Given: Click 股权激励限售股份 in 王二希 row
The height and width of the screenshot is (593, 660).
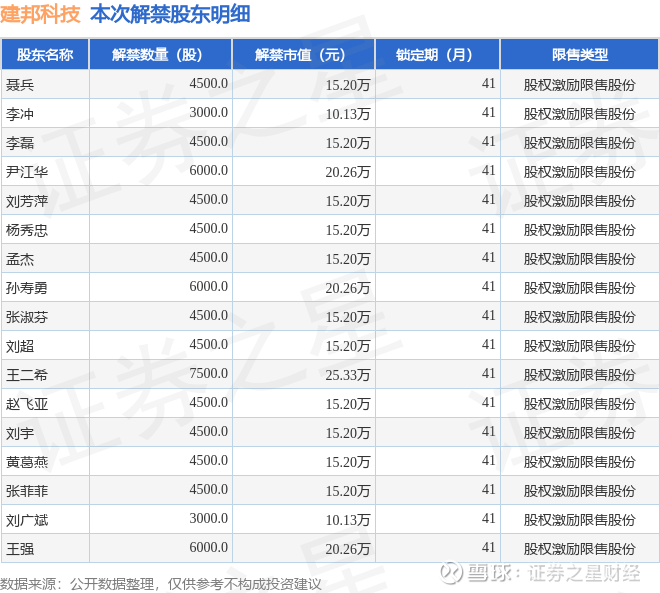Looking at the screenshot, I should (580, 375).
